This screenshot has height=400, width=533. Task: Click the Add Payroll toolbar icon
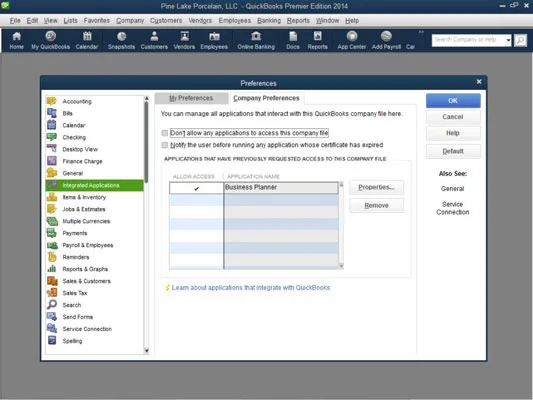[x=386, y=40]
